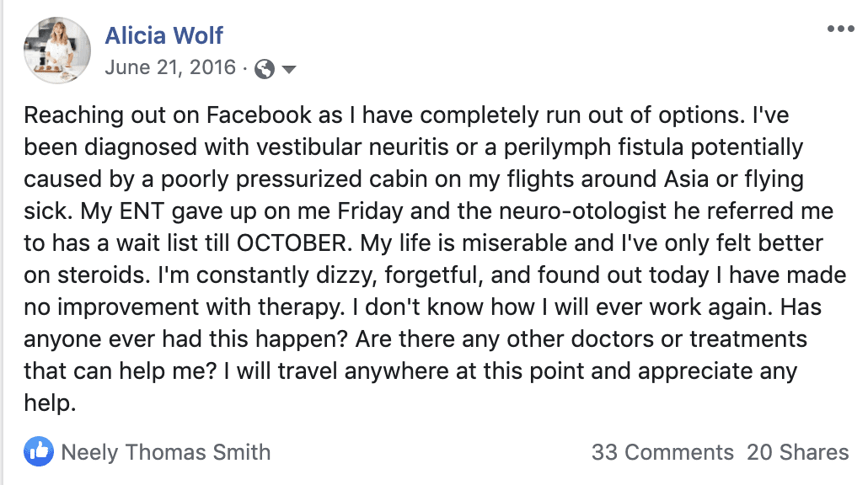
Task: Open the three-dot post options menu
Action: pos(840,29)
